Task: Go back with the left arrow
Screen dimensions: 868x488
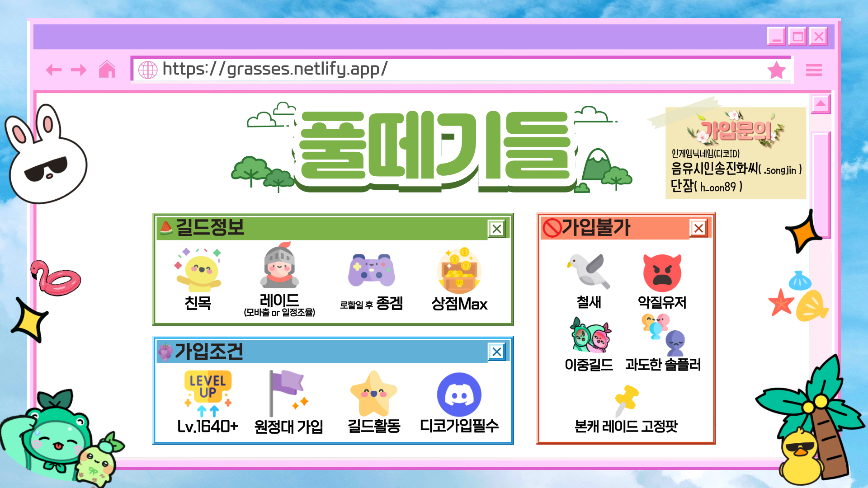Action: [x=54, y=70]
